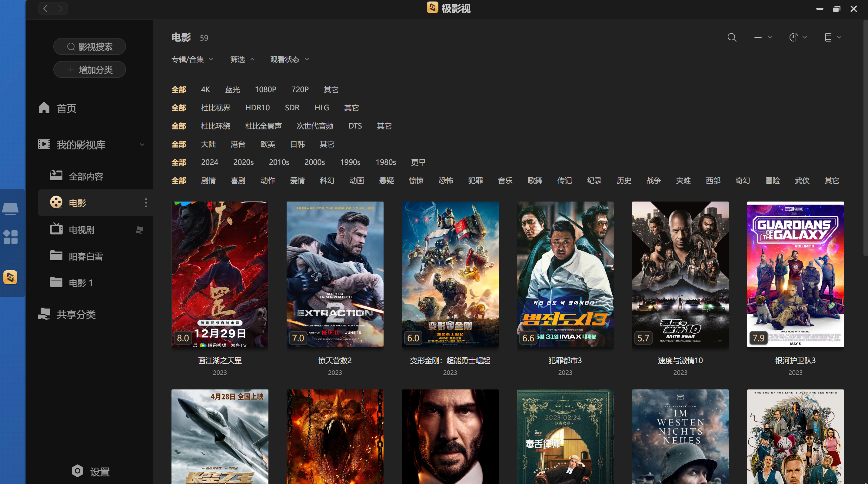This screenshot has height=484, width=868.
Task: Select the 喜剧 genre filter
Action: click(238, 180)
